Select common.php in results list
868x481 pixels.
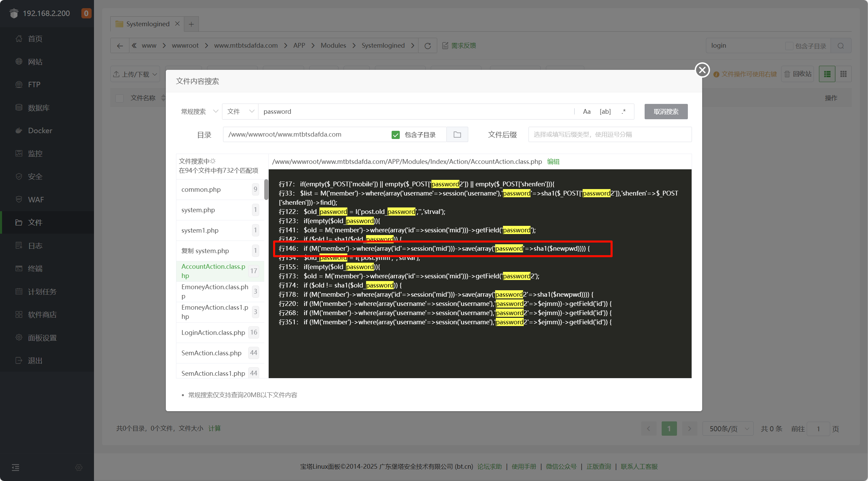point(220,189)
